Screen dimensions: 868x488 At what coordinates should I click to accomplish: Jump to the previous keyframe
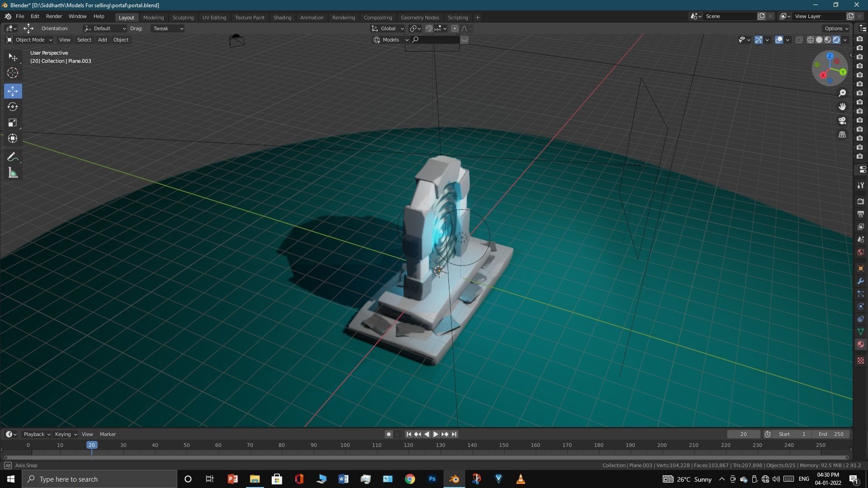click(417, 434)
